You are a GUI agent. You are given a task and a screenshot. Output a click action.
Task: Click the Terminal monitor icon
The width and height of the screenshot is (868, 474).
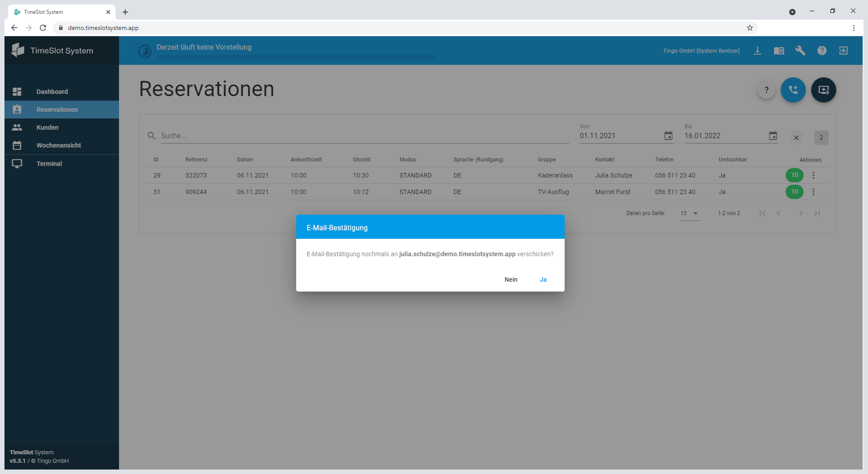(17, 164)
